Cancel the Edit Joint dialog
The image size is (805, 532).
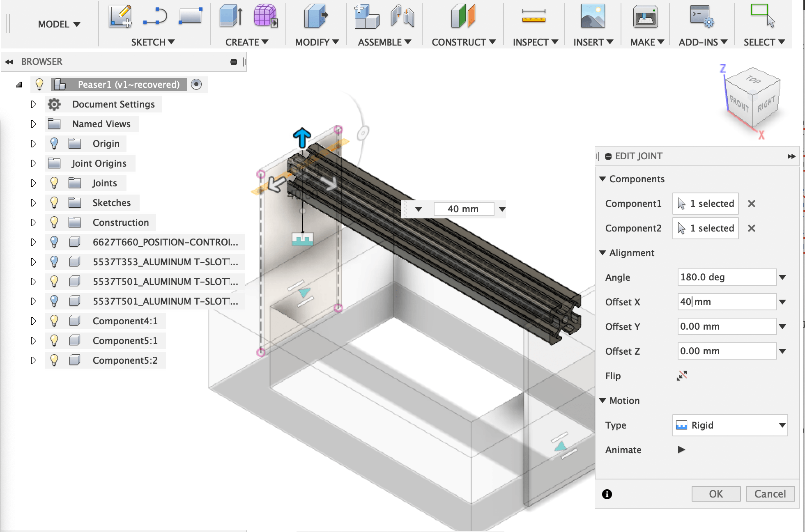tap(770, 494)
